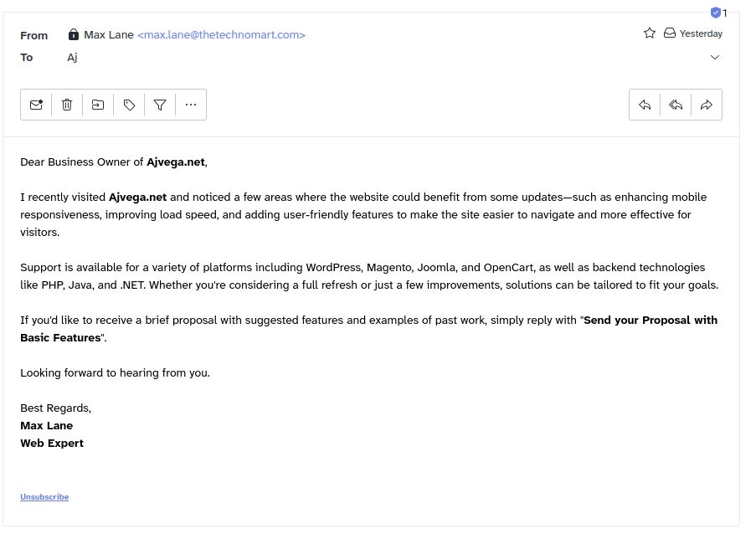Delete the email from Max Lane
Viewport: 756px width, 544px height.
(x=67, y=105)
